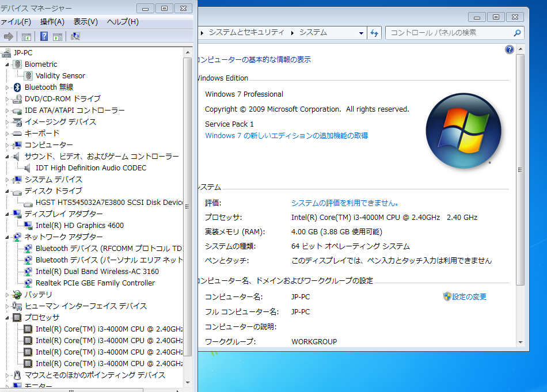This screenshot has height=392, width=547.
Task: Click the イメージング デバイス camera icon
Action: pos(17,122)
